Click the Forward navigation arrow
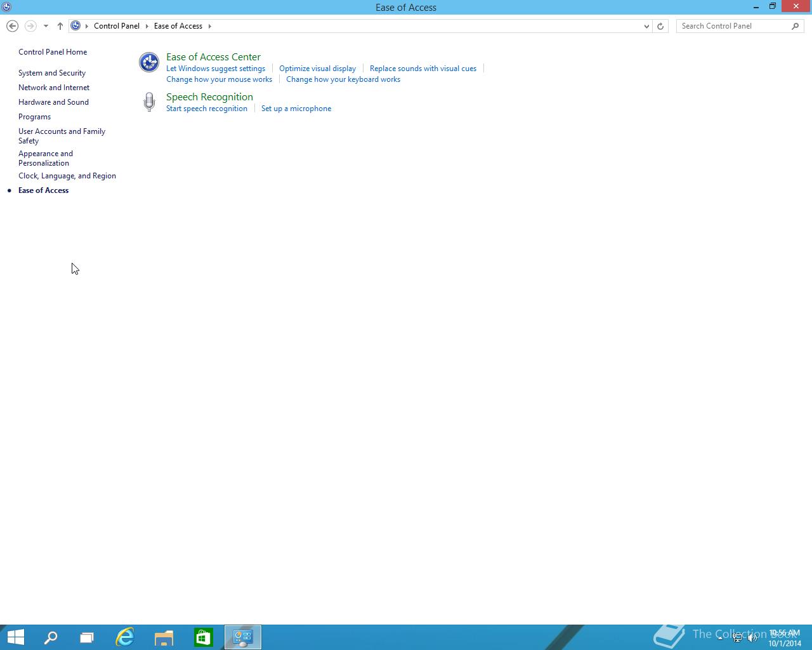The height and width of the screenshot is (650, 812). pyautogui.click(x=30, y=26)
